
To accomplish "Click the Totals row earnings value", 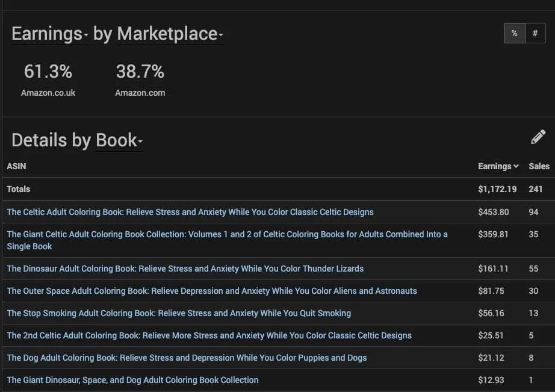I will [x=497, y=189].
